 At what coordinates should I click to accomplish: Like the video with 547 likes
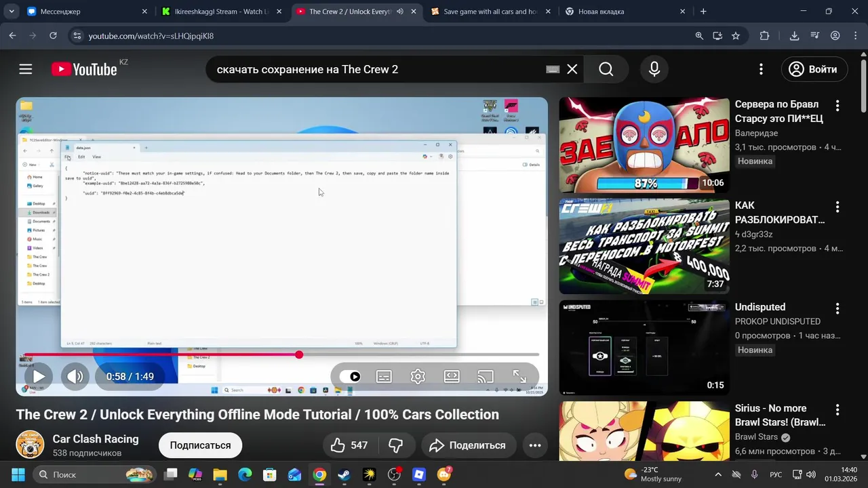pyautogui.click(x=350, y=445)
